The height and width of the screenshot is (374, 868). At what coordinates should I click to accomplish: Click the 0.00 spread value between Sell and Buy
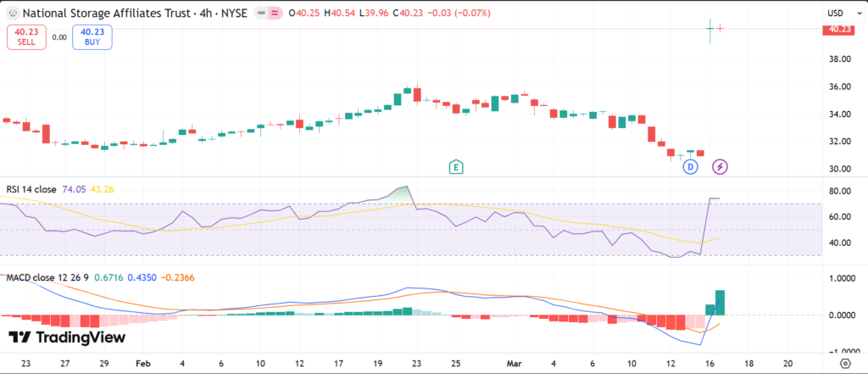59,36
